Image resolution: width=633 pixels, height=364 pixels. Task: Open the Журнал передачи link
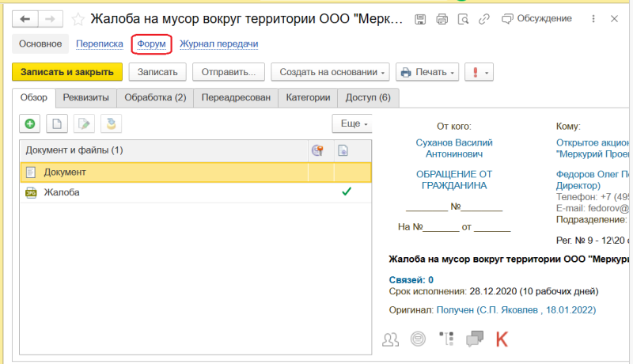coord(219,44)
